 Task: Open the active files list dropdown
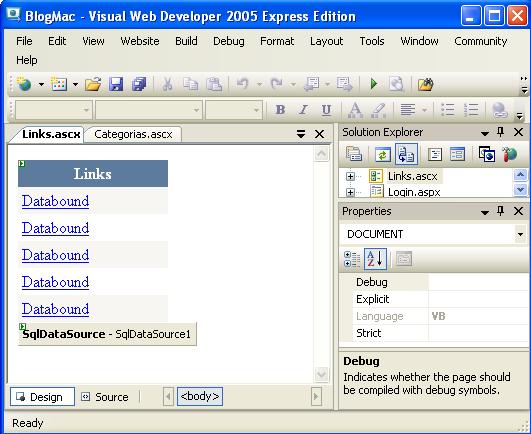coord(301,134)
